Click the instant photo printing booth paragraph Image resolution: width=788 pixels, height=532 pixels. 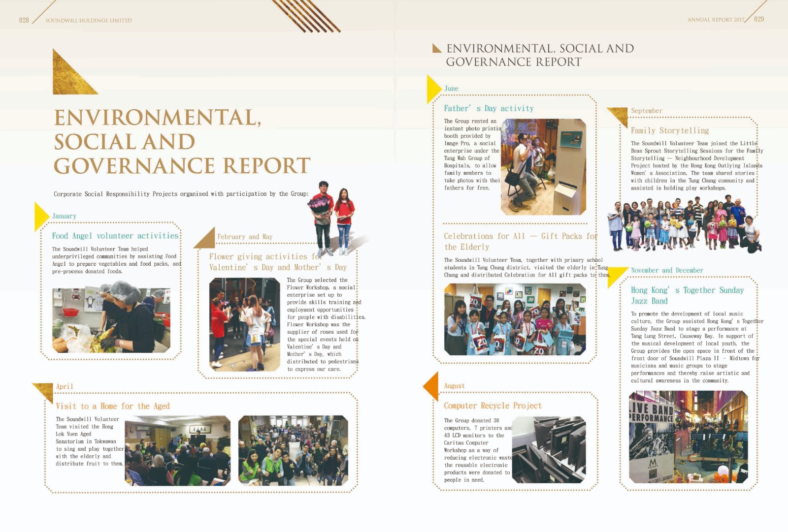click(472, 154)
